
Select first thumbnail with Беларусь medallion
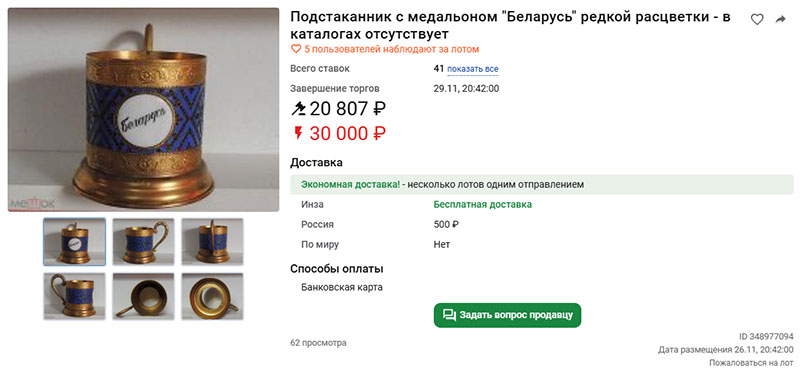pos(74,242)
